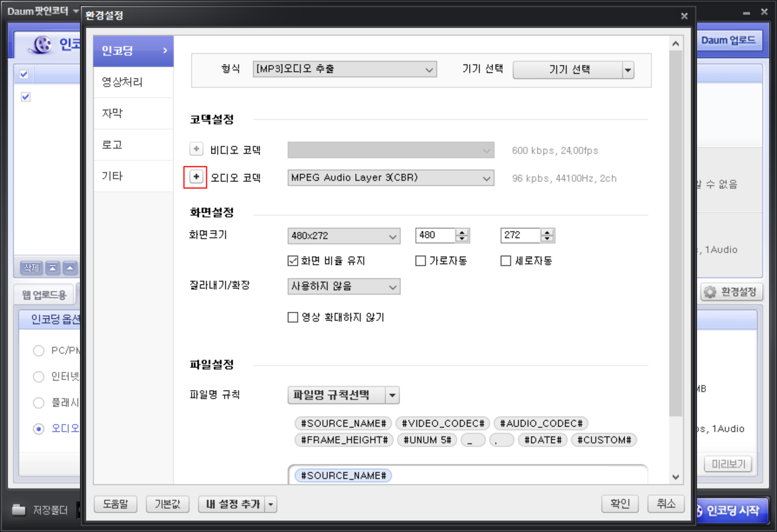Click 환경설정 gear button in main window
The height and width of the screenshot is (532, 777).
[731, 292]
